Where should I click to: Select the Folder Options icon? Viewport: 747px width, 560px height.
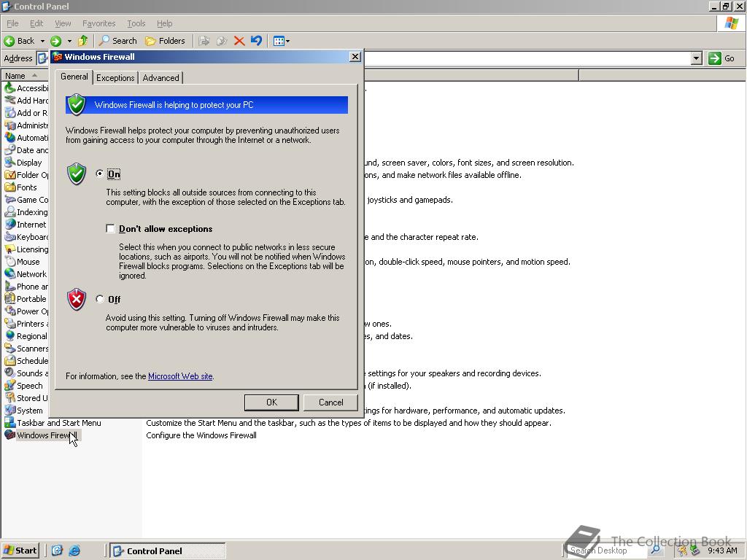pyautogui.click(x=10, y=175)
